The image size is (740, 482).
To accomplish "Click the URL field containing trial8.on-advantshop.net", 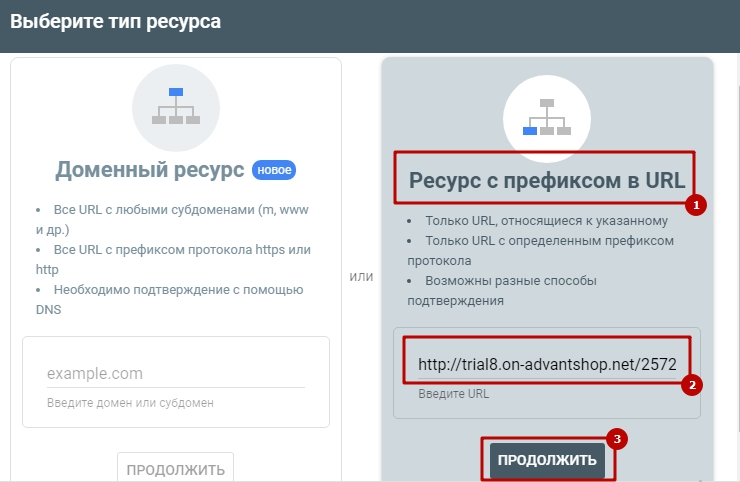I will pyautogui.click(x=545, y=364).
